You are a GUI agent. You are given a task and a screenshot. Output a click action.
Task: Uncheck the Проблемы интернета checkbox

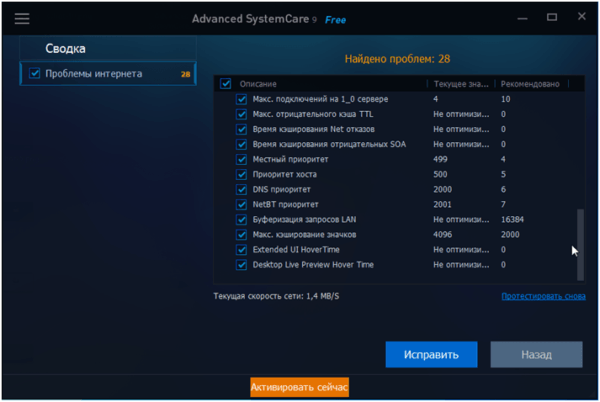pyautogui.click(x=34, y=73)
